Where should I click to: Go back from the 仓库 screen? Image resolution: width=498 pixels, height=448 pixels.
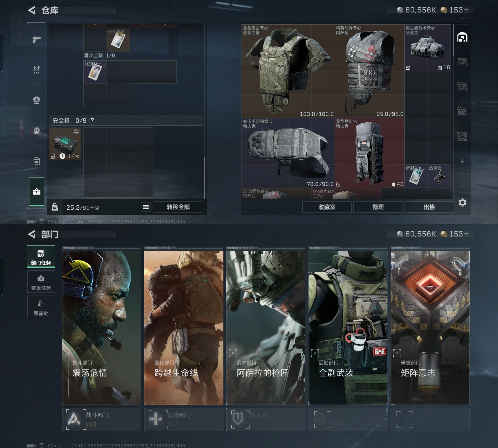(x=32, y=10)
